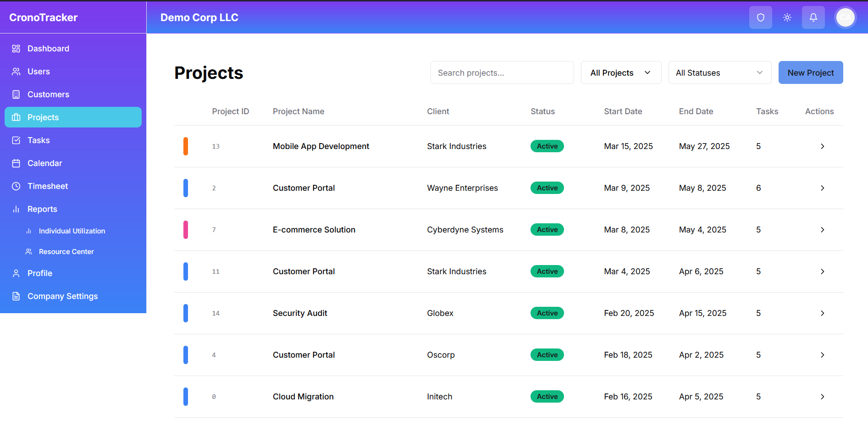The height and width of the screenshot is (426, 868).
Task: Click the Dashboard grid icon in sidebar
Action: (x=16, y=49)
